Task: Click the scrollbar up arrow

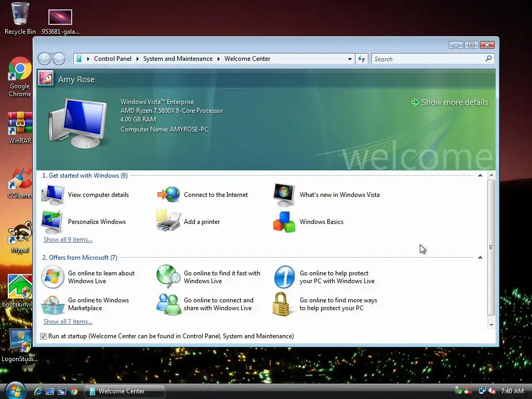Action: [491, 176]
